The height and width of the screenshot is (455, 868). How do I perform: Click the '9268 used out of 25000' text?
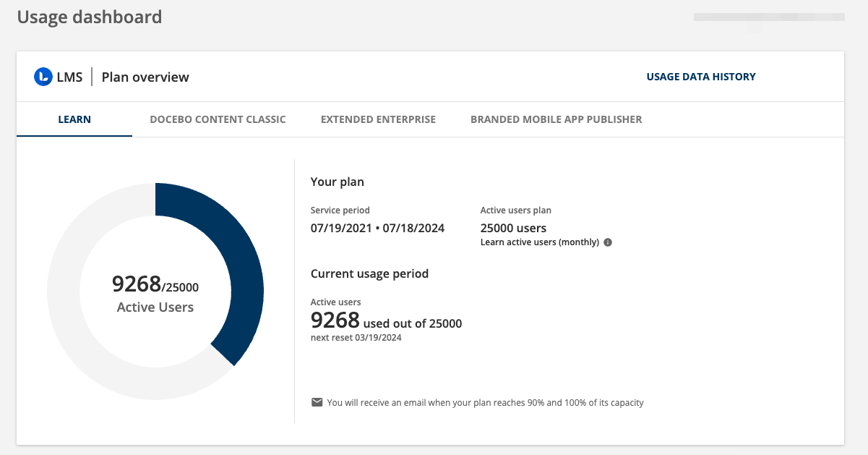tap(386, 321)
